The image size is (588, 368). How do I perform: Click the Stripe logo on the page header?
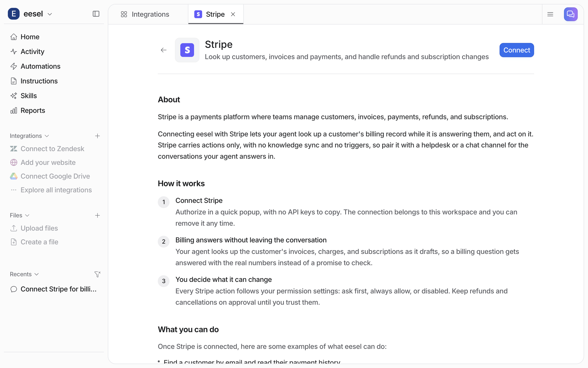click(187, 50)
